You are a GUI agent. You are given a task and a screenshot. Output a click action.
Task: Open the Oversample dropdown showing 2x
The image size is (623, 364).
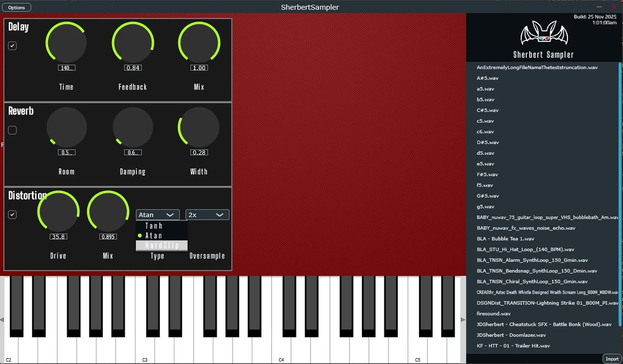(207, 215)
